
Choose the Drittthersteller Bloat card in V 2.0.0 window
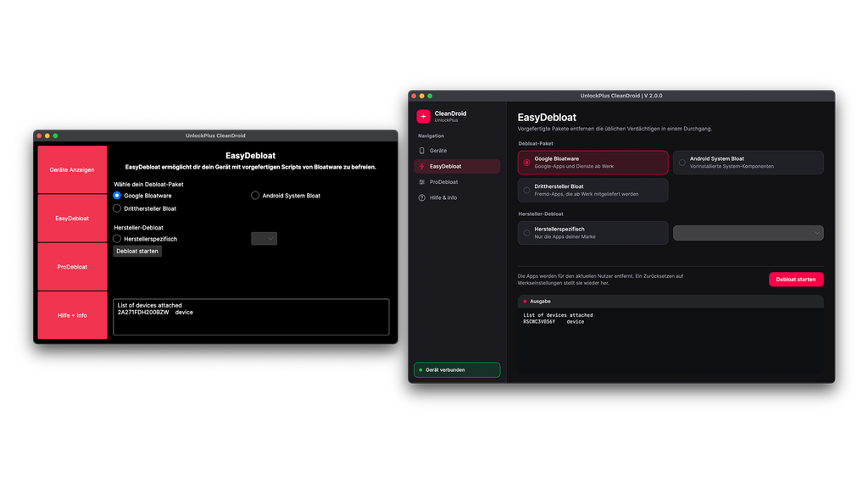593,191
